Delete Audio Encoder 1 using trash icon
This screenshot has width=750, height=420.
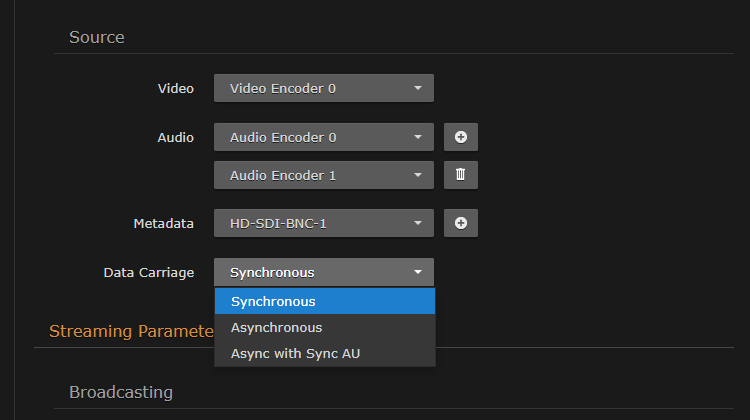tap(460, 175)
